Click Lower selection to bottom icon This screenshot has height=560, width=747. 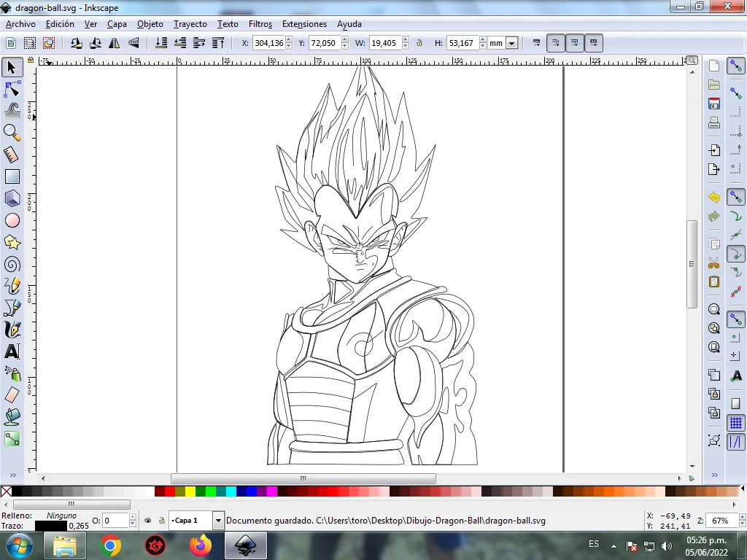click(161, 43)
